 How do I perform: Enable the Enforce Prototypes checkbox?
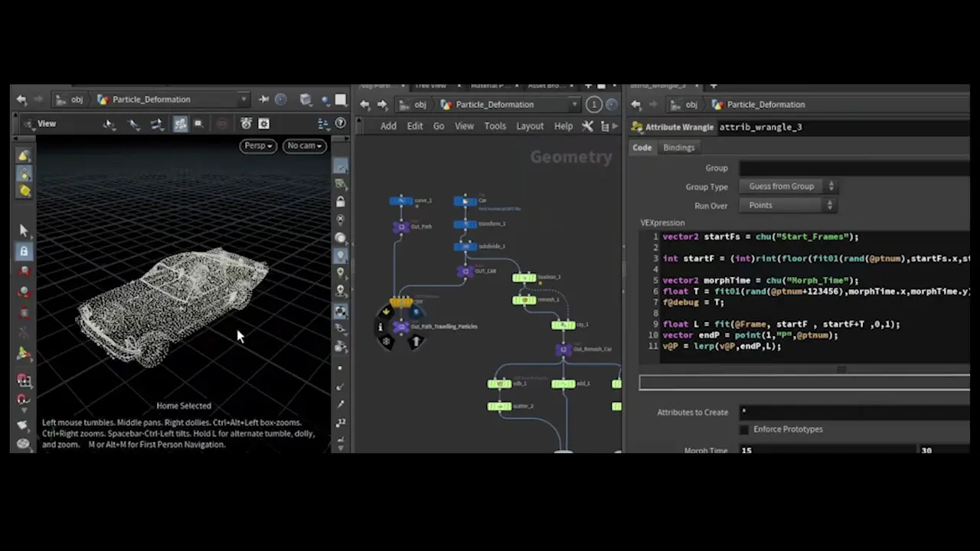click(x=743, y=429)
